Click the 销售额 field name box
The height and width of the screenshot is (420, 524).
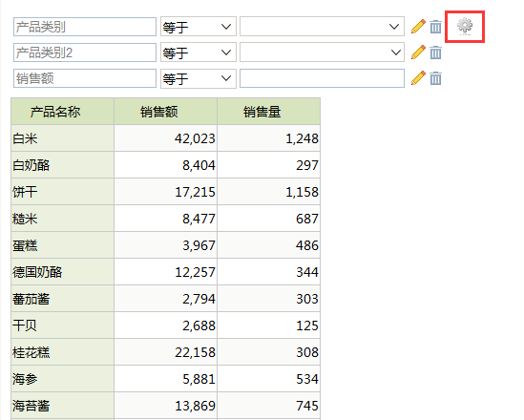[85, 78]
